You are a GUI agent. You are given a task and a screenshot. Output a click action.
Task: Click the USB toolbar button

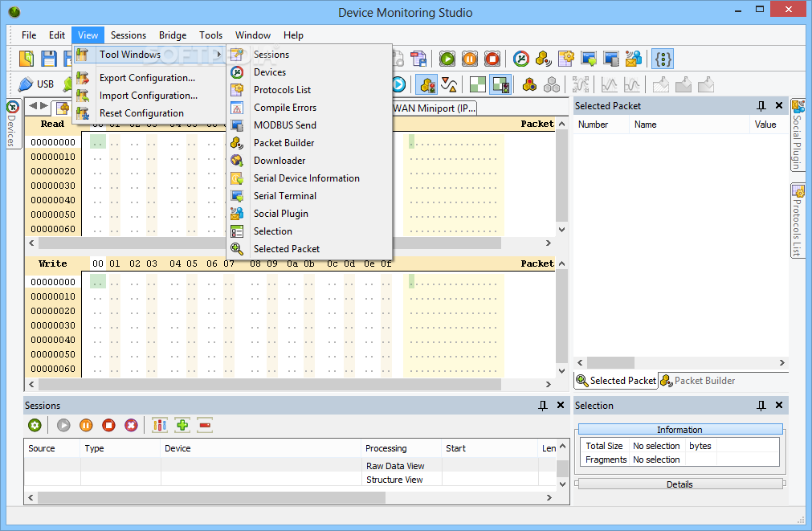(x=35, y=84)
